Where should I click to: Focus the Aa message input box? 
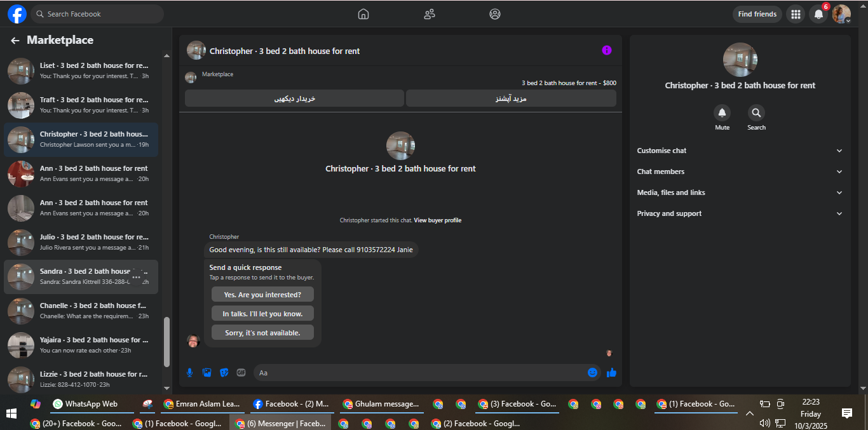[x=419, y=373]
